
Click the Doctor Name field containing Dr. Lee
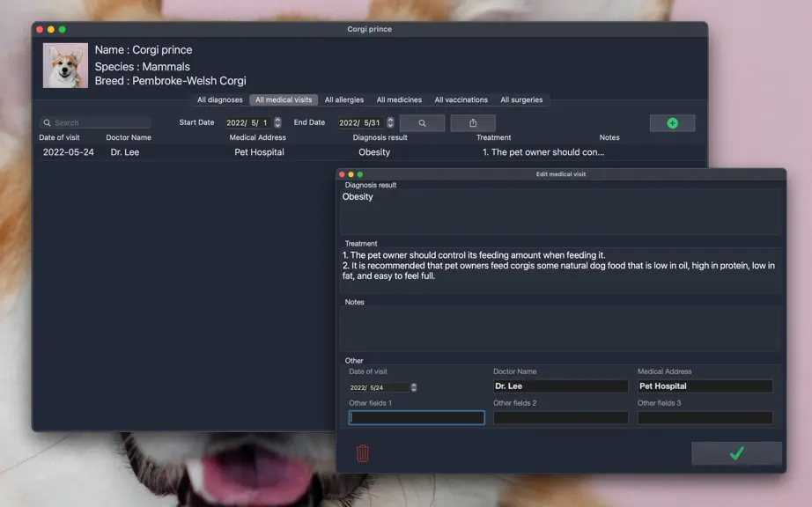click(x=560, y=386)
